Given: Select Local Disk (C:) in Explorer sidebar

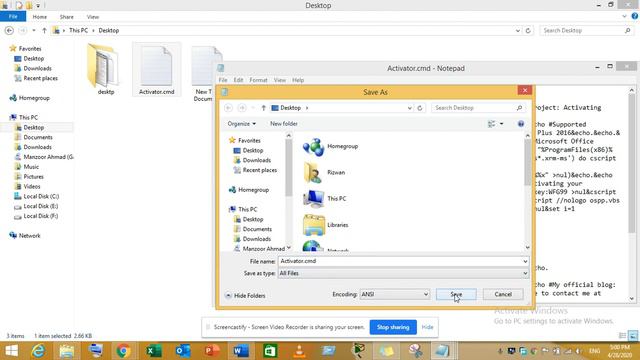Looking at the screenshot, I should point(36,196).
